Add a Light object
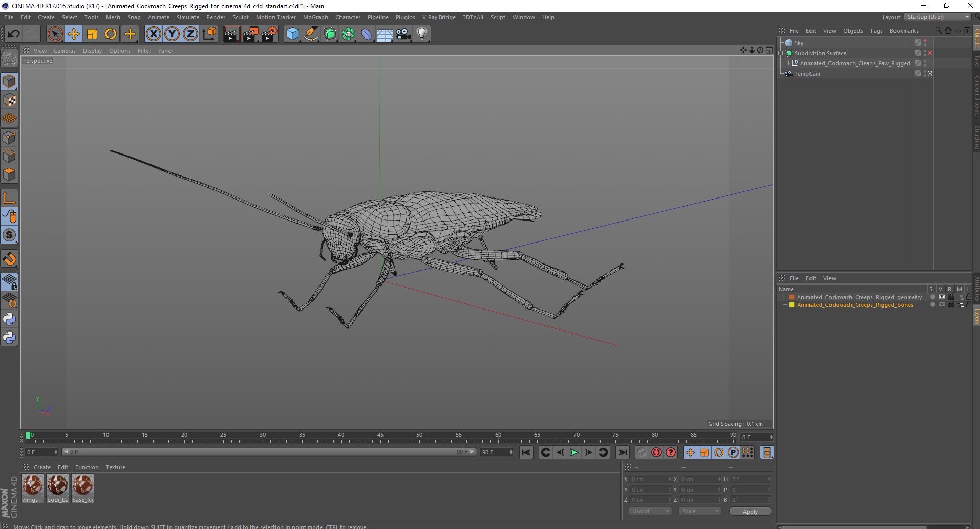980x529 pixels. coord(421,34)
